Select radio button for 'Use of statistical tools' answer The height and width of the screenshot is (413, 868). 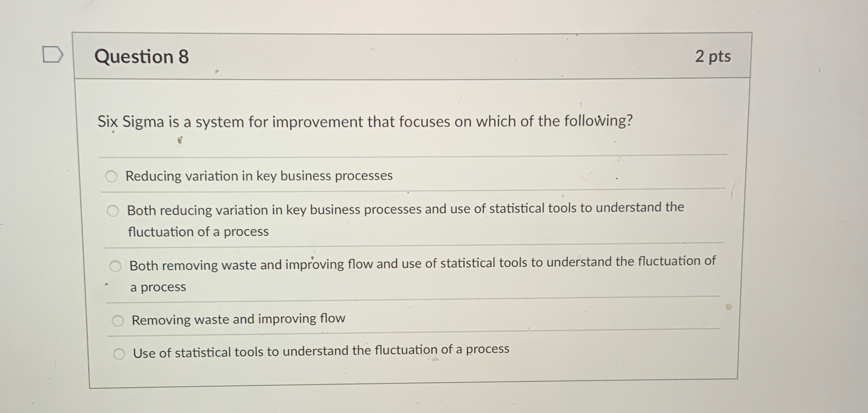click(x=119, y=354)
